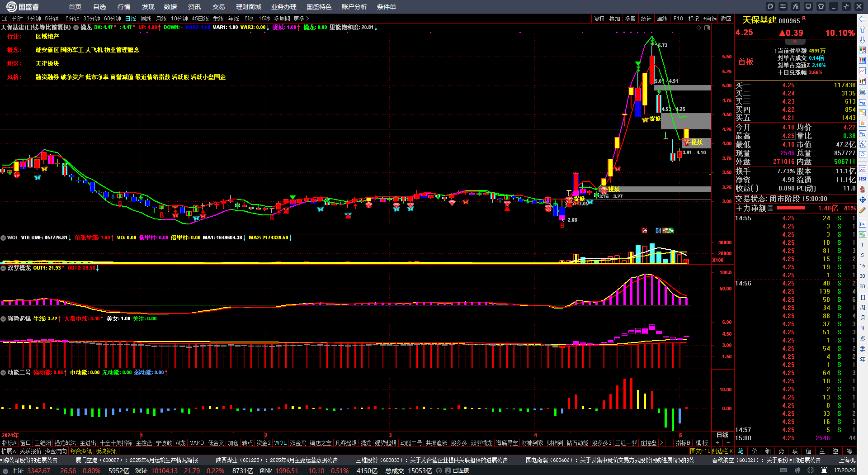Open the 春秋航空 buyback announcement news
This screenshot has height=475, width=868.
point(766,460)
